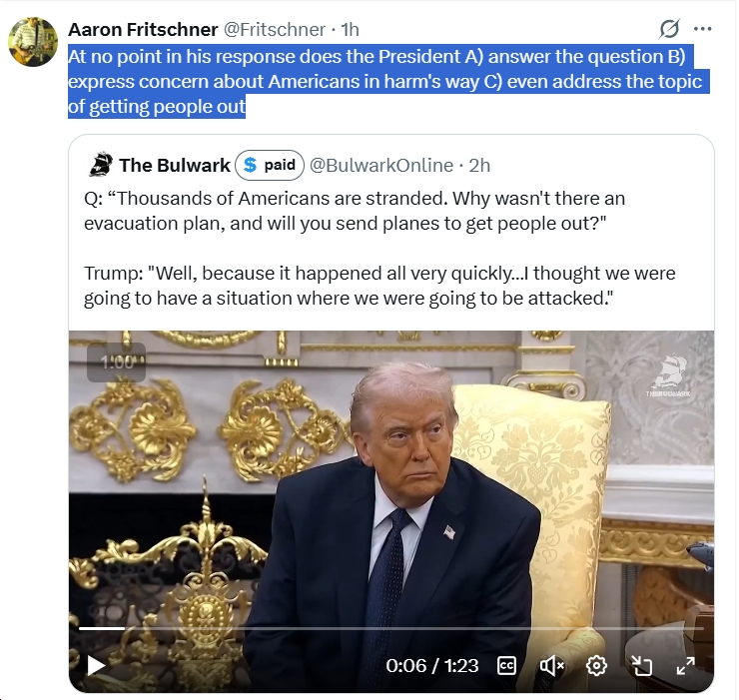
Task: Click the Aaron Fritschner display name
Action: (143, 30)
